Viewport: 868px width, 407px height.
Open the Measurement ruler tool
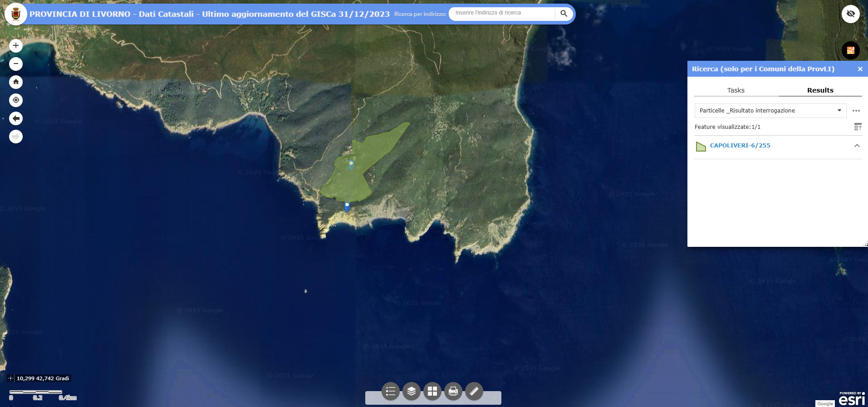[474, 391]
